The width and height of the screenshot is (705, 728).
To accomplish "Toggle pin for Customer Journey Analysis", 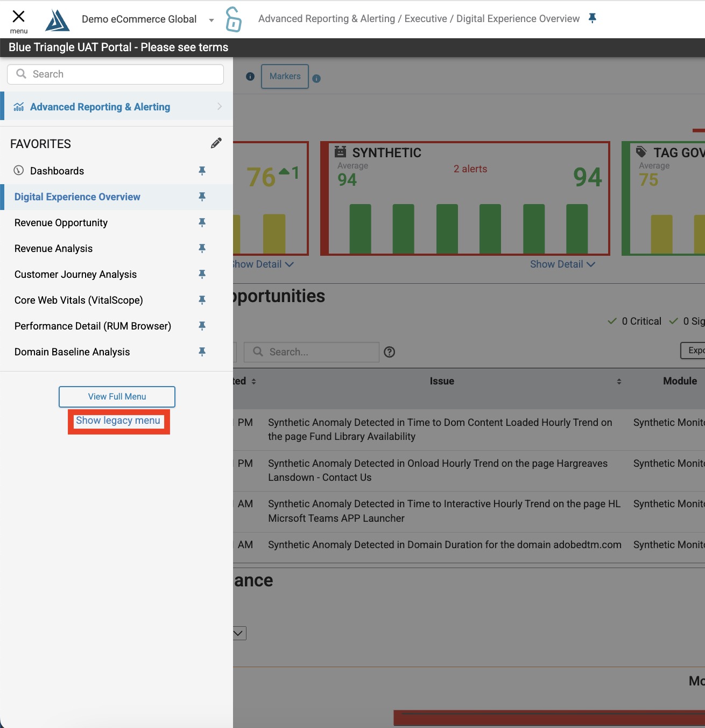I will 202,274.
